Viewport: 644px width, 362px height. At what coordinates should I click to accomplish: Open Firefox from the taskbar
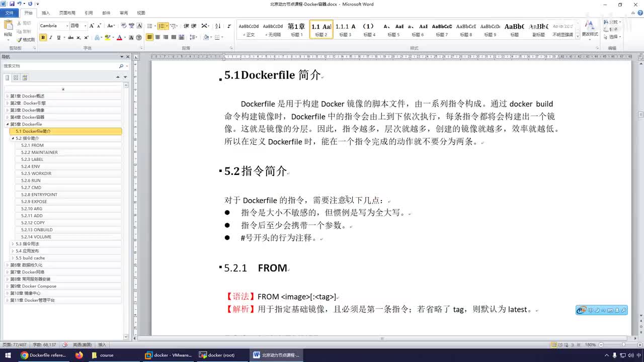(78, 355)
